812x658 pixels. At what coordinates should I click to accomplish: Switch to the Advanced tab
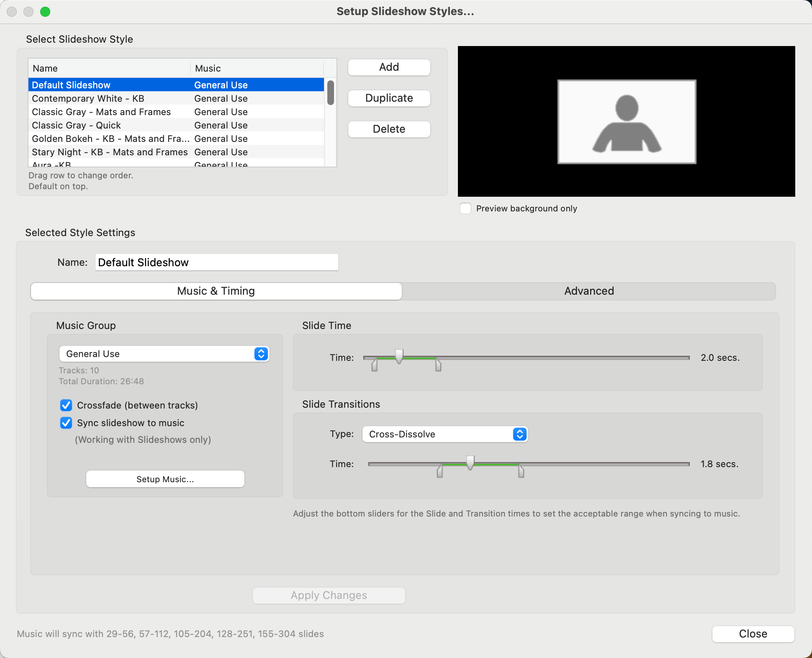588,291
